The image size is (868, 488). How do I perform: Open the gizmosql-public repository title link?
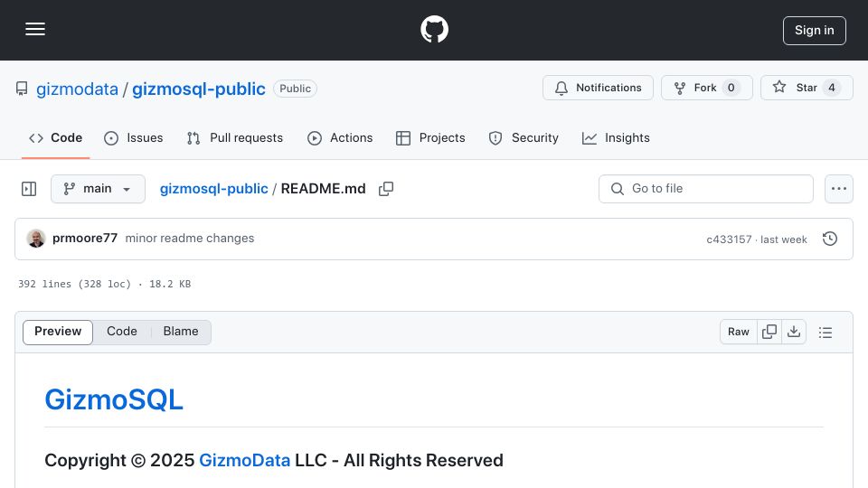(199, 89)
